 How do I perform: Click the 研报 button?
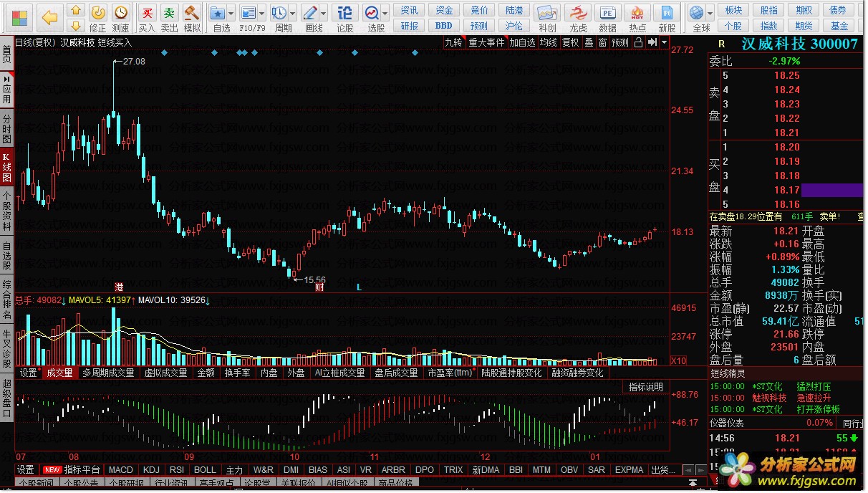tap(409, 26)
